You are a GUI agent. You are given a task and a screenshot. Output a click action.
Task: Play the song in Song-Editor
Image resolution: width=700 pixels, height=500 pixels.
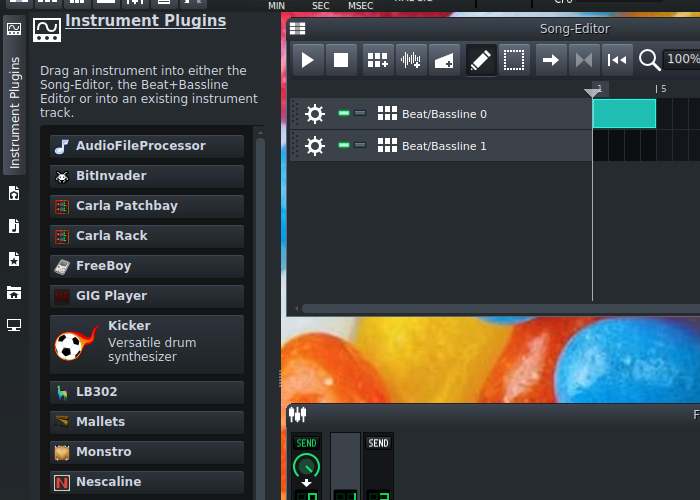[308, 60]
